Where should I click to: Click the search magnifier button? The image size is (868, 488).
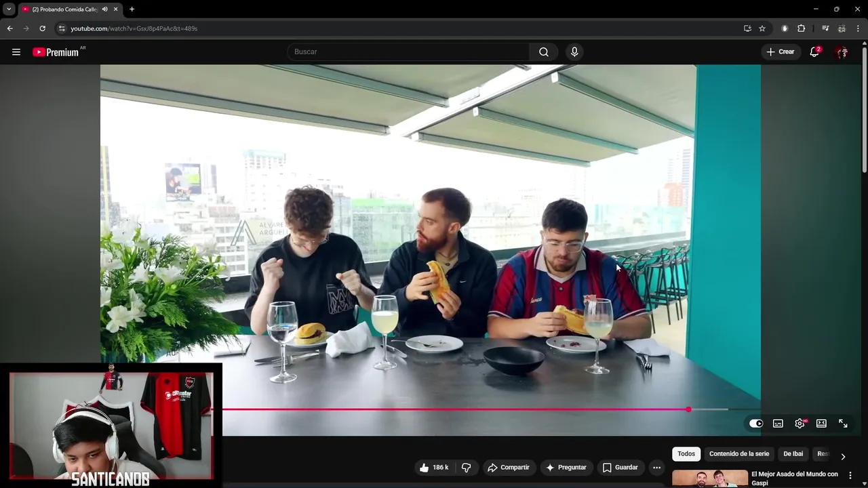click(544, 52)
